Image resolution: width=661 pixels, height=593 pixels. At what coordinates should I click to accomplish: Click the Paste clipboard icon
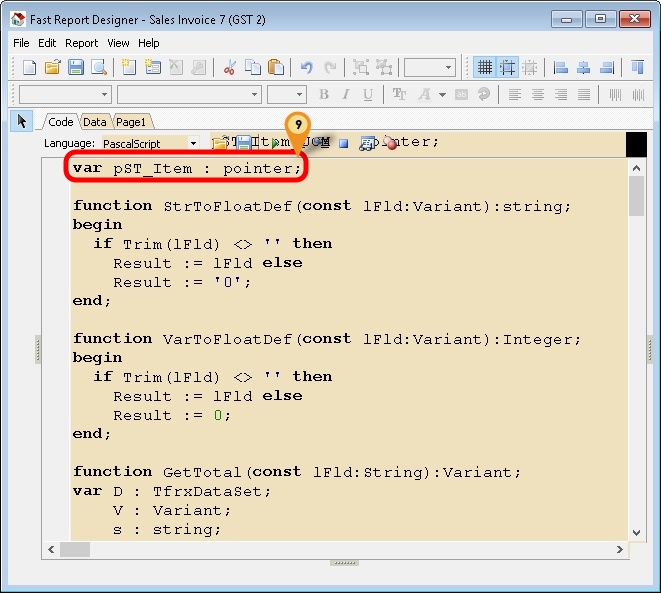point(276,67)
